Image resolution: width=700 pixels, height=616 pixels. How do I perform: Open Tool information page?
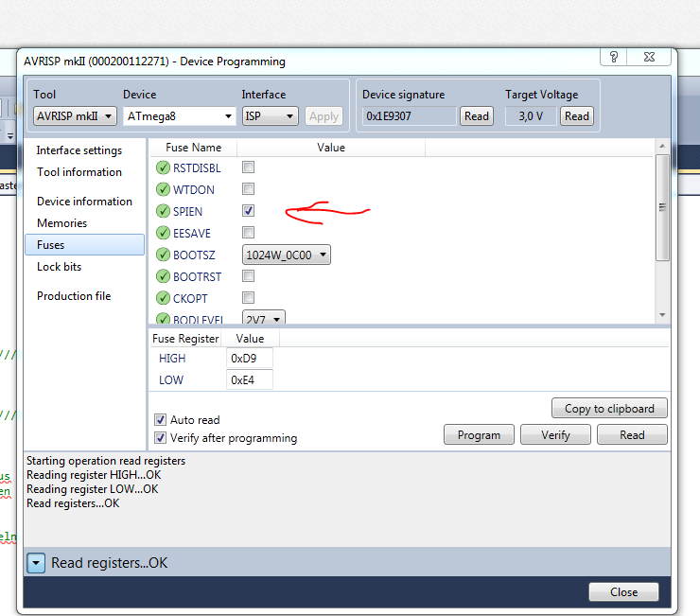click(x=79, y=172)
